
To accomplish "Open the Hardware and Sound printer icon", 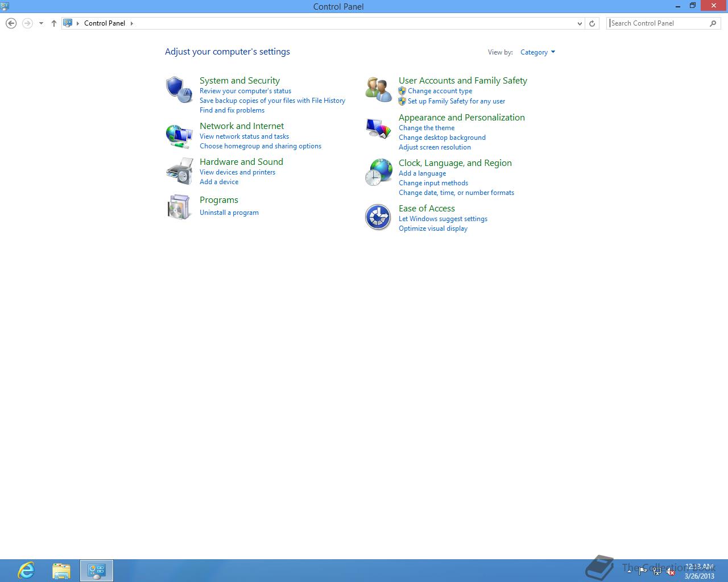I will click(179, 172).
